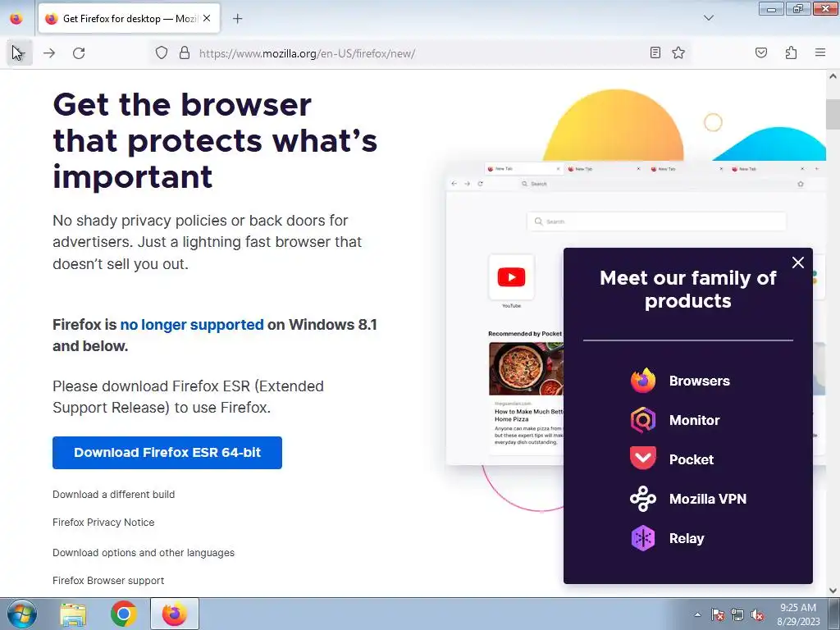Click the Browsers Firefox logo icon

pyautogui.click(x=643, y=381)
